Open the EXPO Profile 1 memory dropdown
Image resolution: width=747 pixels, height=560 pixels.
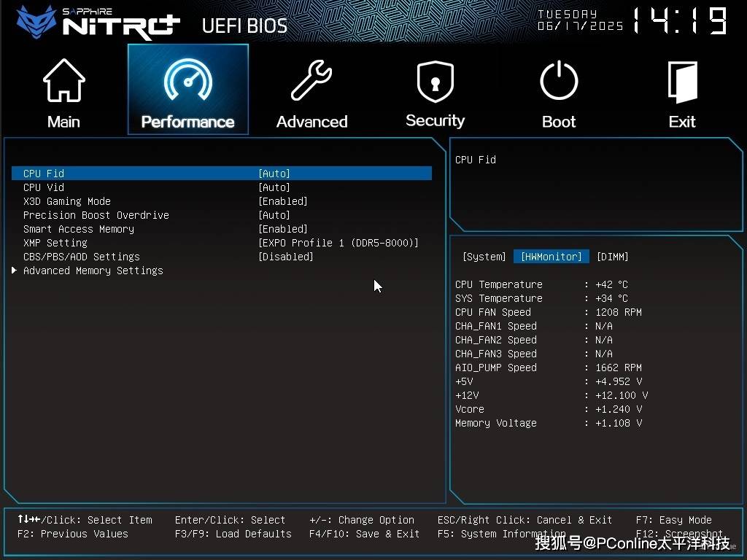tap(338, 243)
